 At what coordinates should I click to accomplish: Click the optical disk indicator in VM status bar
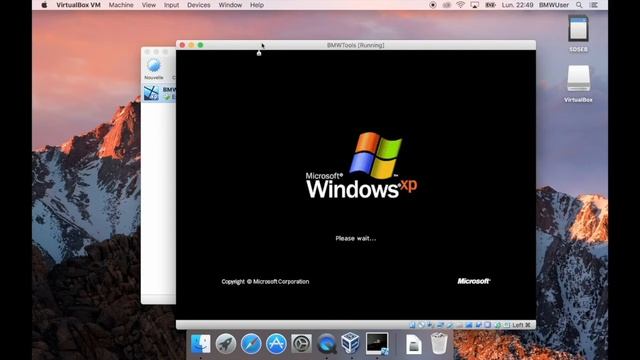(421, 325)
